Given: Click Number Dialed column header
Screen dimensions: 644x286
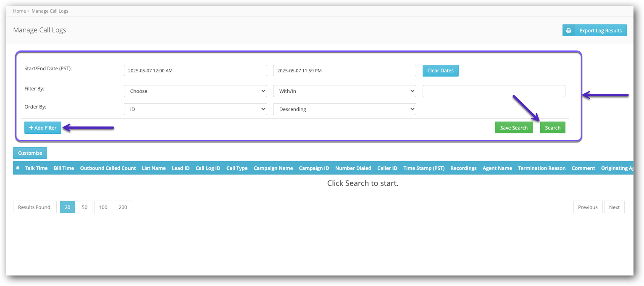Looking at the screenshot, I should point(353,168).
